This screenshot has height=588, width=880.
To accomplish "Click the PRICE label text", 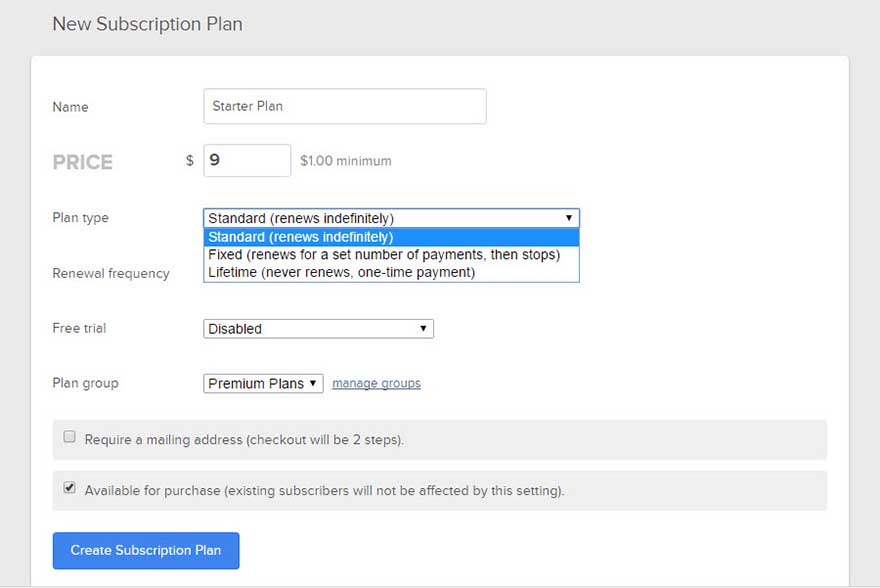I will [x=82, y=161].
